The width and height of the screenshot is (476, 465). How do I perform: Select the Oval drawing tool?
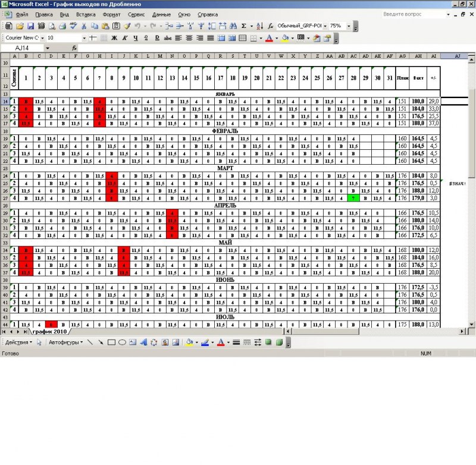[x=122, y=342]
